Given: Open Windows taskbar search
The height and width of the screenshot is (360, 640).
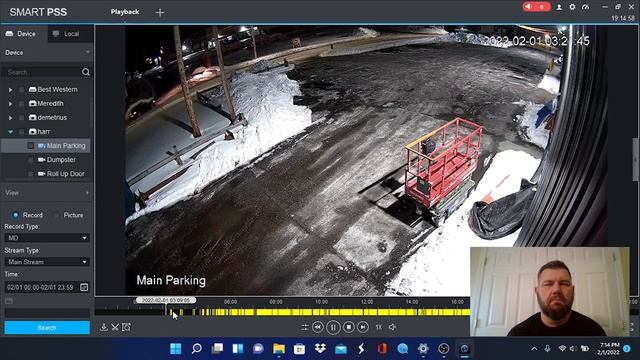Looking at the screenshot, I should point(196,349).
